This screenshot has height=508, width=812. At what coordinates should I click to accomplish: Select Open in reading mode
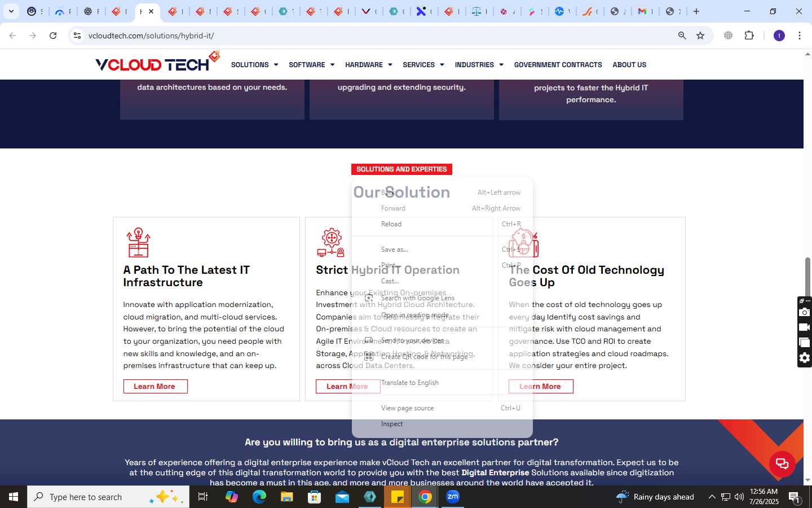point(442,315)
